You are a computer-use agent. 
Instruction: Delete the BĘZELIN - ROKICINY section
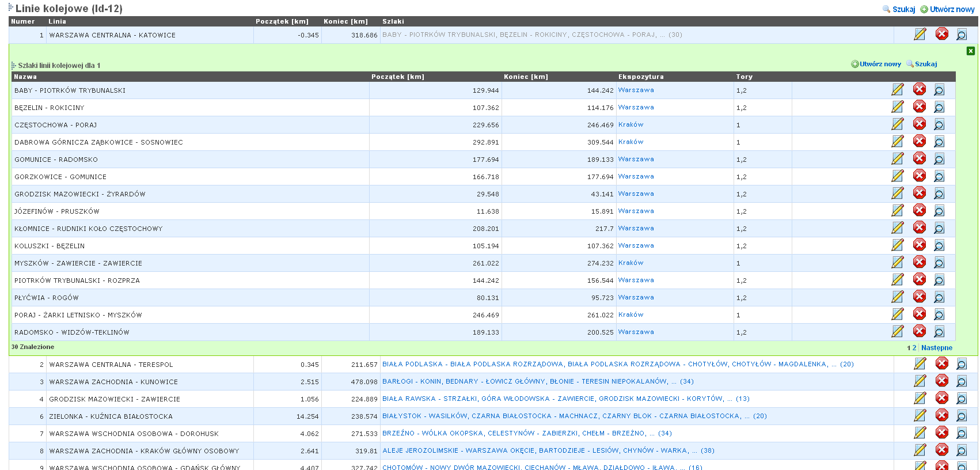tap(919, 107)
